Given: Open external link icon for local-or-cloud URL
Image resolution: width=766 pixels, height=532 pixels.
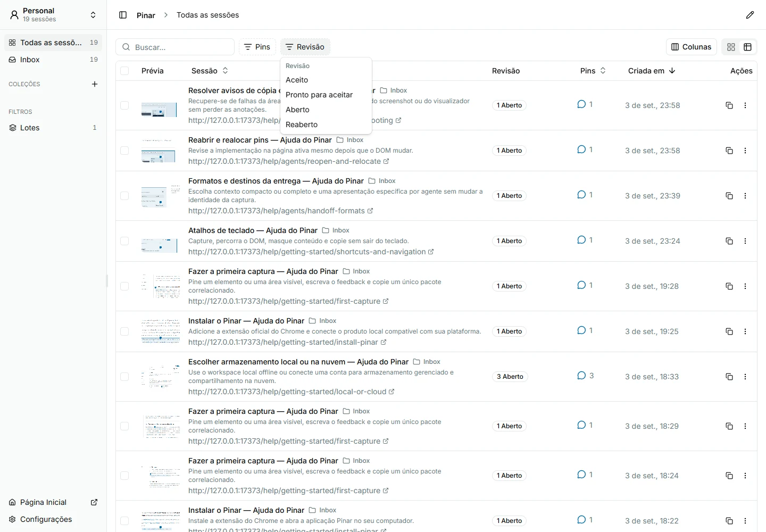Looking at the screenshot, I should 392,392.
